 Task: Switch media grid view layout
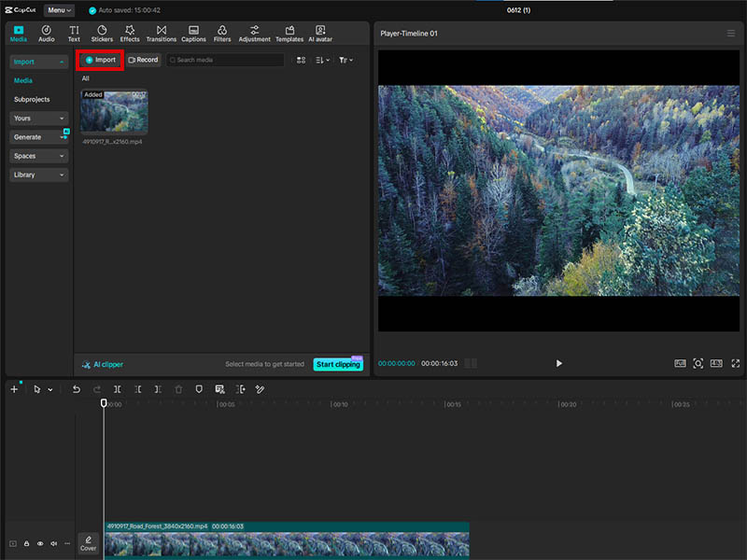coord(301,60)
